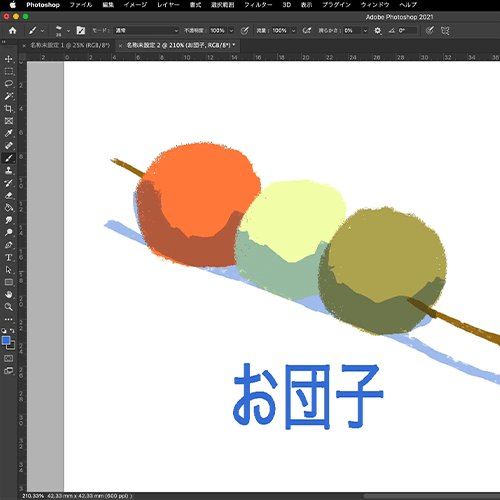Viewport: 500px width, 500px height.
Task: Swap foreground and background colors
Action: point(12,331)
